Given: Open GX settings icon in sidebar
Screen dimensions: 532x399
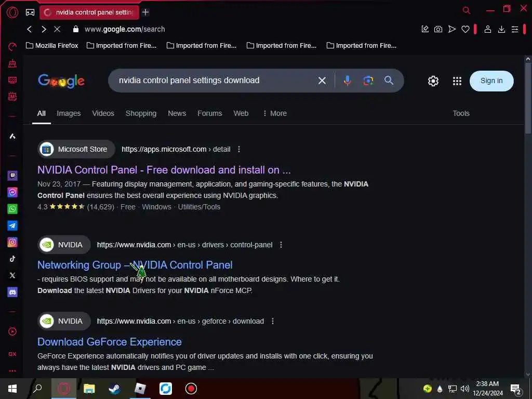Looking at the screenshot, I should coord(12,354).
